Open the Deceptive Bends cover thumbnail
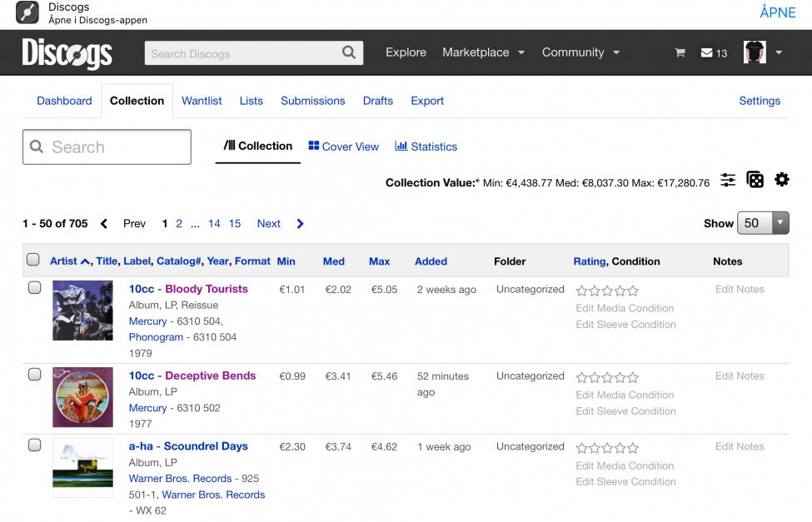The width and height of the screenshot is (812, 522). pyautogui.click(x=82, y=397)
